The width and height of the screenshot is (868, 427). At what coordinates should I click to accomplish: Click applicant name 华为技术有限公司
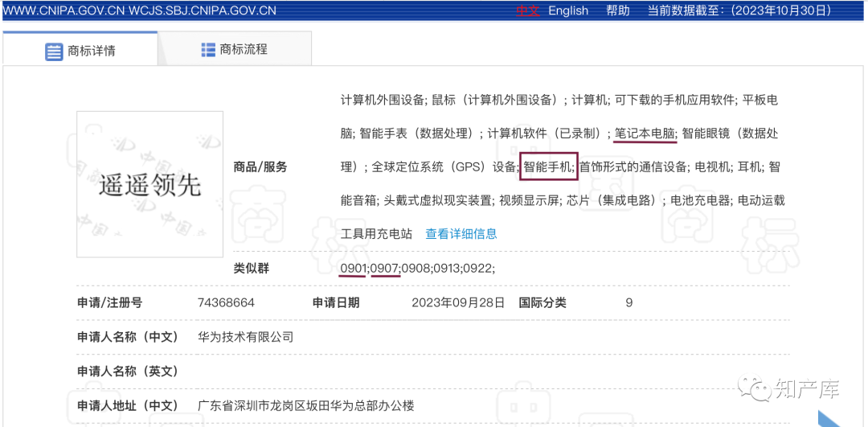click(x=246, y=337)
